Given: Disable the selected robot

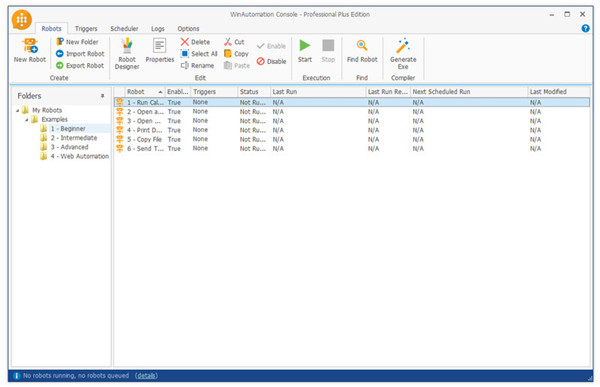Looking at the screenshot, I should point(271,61).
